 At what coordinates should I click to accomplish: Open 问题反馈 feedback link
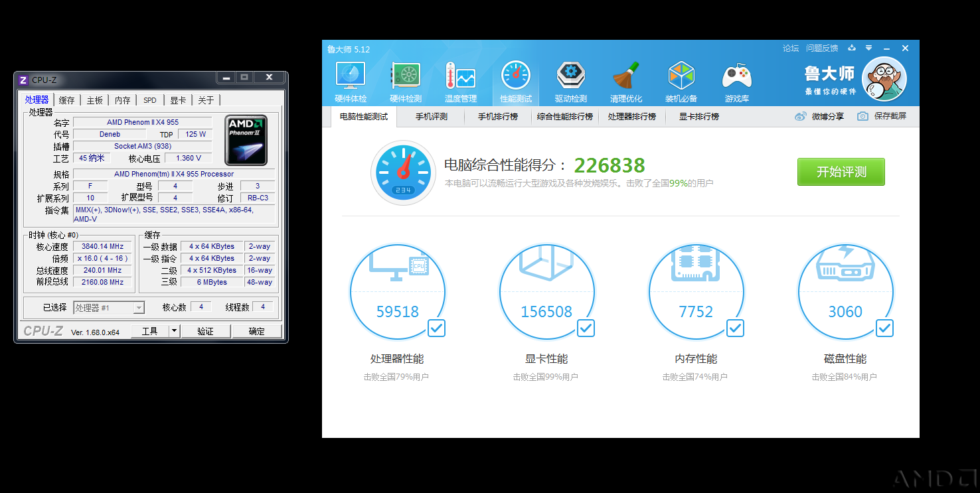[822, 48]
